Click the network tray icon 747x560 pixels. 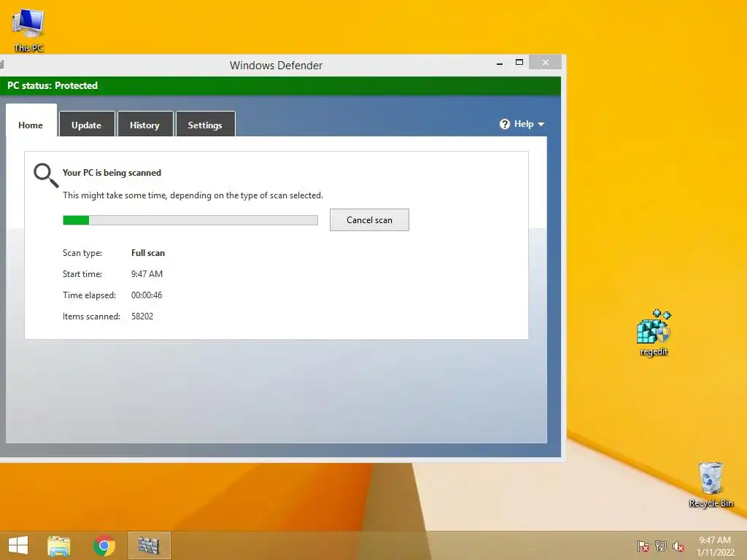[661, 545]
